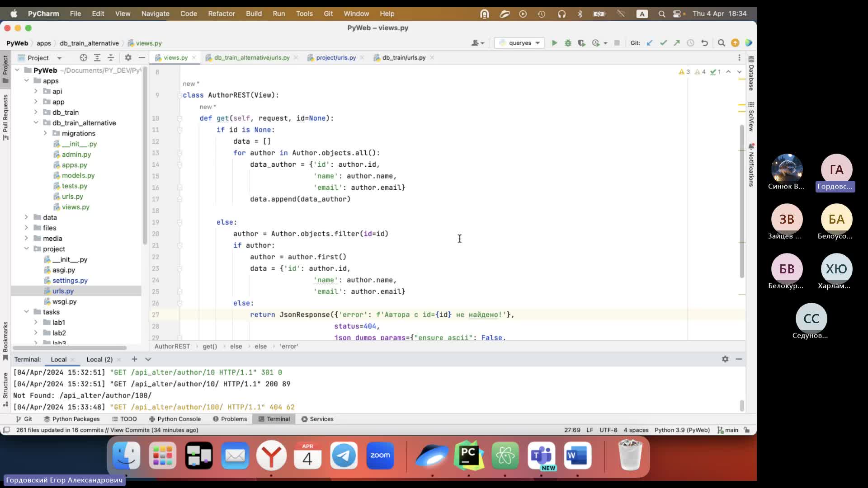Open Python Console tool window
Screen dimensions: 868x488
pos(175,419)
